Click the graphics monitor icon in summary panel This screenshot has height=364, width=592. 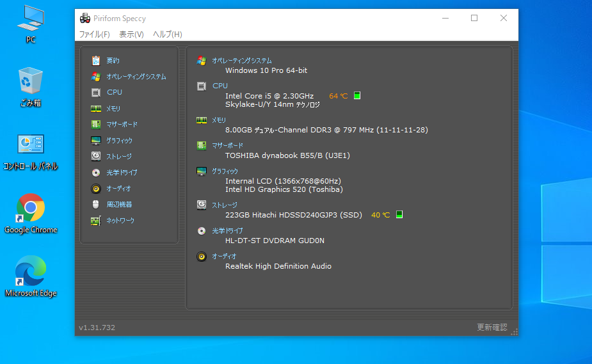(202, 171)
